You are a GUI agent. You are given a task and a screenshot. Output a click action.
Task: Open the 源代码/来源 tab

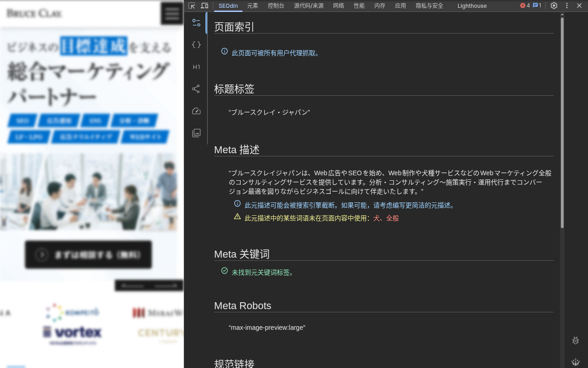click(309, 6)
